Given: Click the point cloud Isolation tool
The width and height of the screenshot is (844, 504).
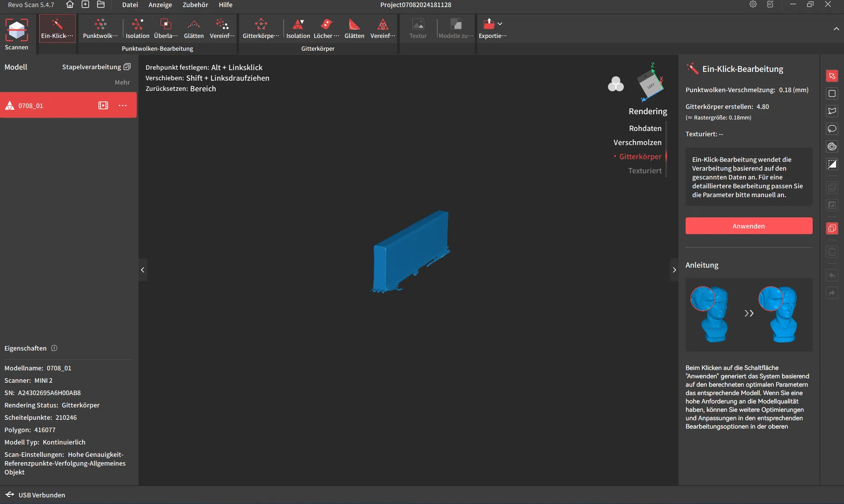Looking at the screenshot, I should (137, 29).
